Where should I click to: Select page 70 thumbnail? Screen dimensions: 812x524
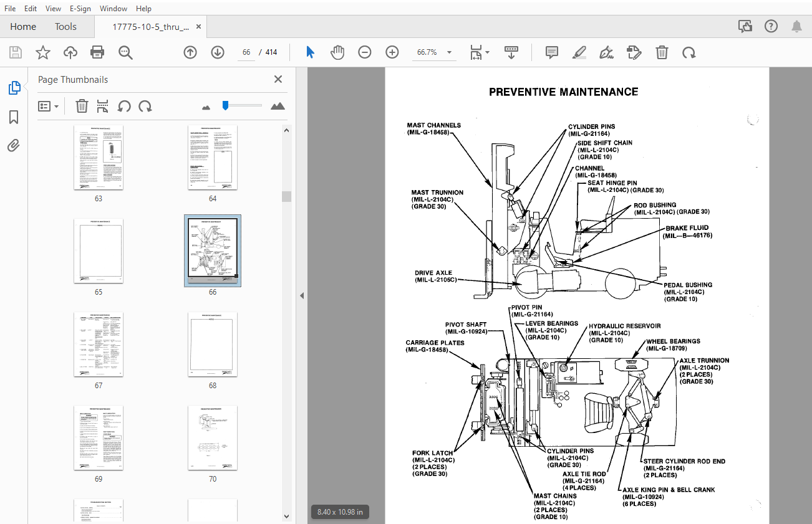(x=213, y=437)
